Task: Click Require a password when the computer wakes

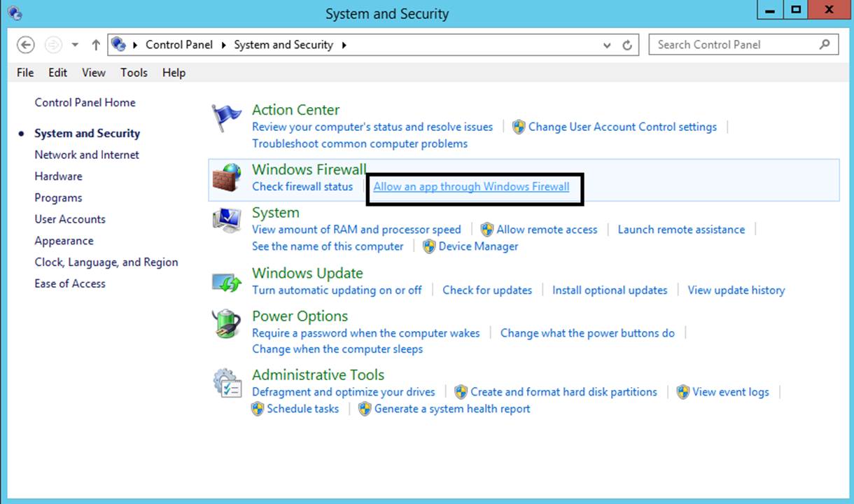Action: [x=366, y=333]
